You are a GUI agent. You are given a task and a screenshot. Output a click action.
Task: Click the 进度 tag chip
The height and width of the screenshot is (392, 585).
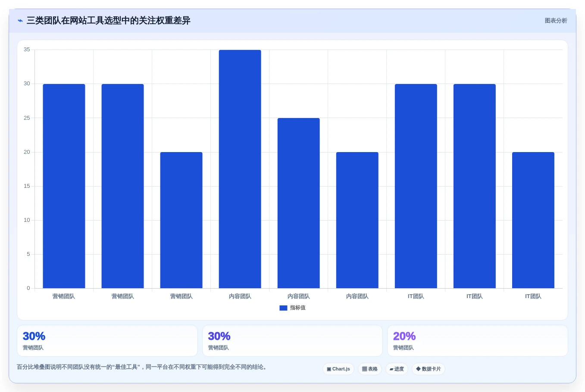(x=397, y=369)
